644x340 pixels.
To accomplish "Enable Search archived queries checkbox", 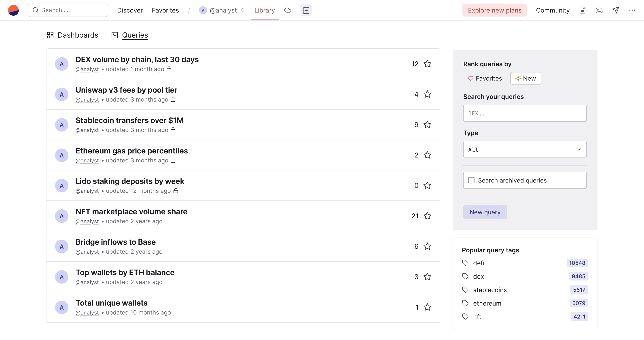I will pos(471,181).
